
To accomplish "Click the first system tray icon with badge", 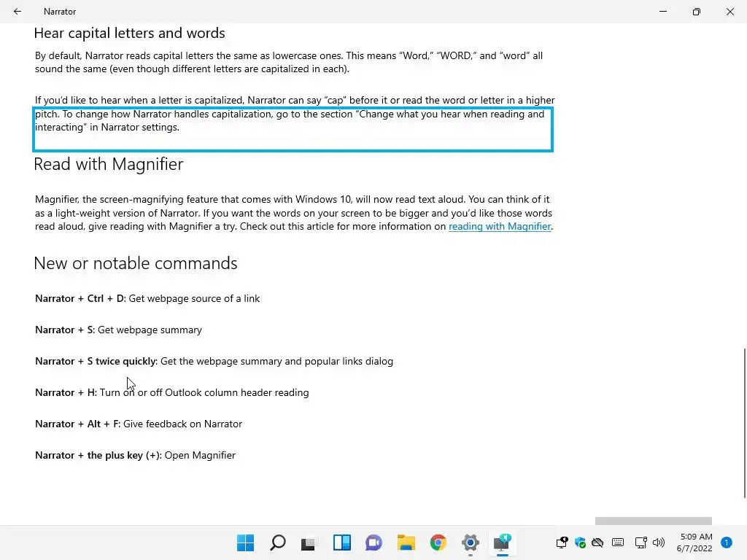I will coord(562,542).
